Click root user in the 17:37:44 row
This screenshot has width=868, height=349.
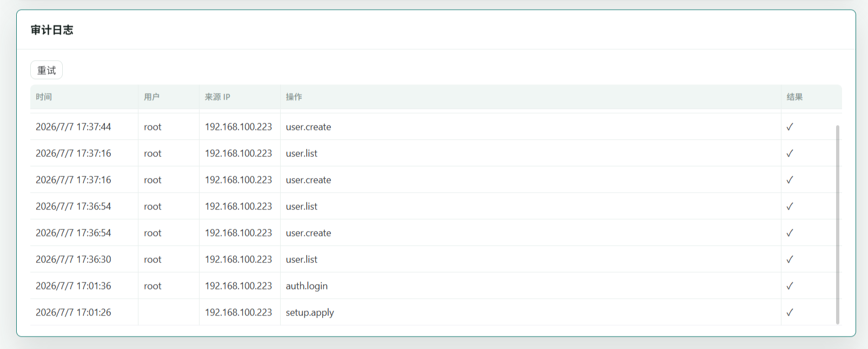pos(153,127)
